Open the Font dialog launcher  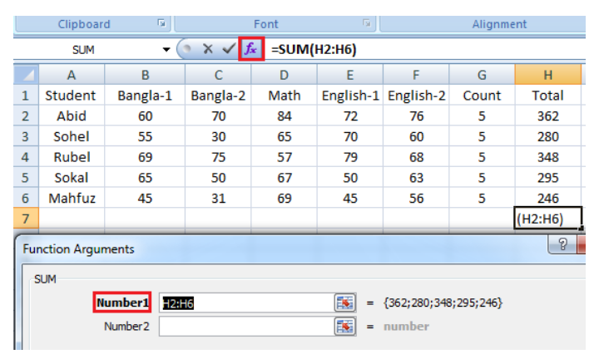(x=367, y=24)
